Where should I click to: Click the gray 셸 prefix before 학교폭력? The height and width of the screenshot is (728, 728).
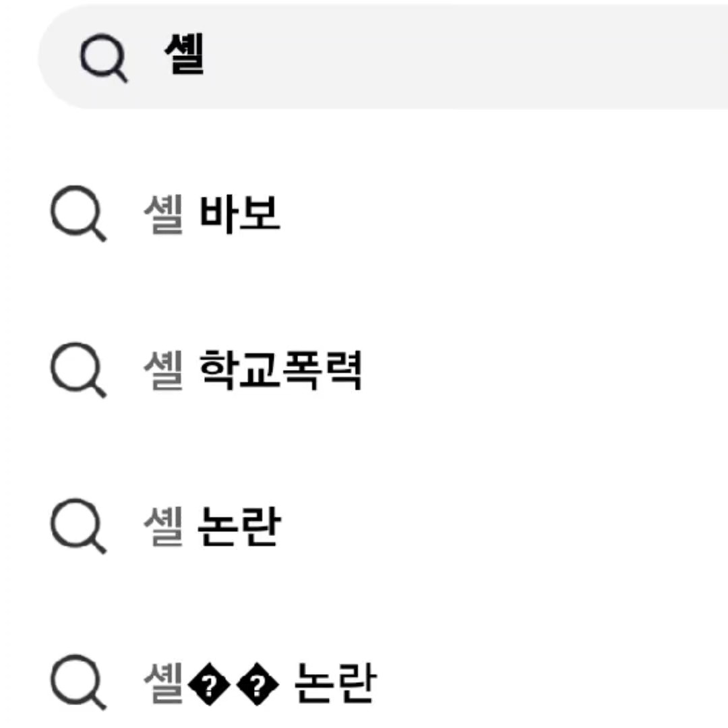tap(164, 369)
